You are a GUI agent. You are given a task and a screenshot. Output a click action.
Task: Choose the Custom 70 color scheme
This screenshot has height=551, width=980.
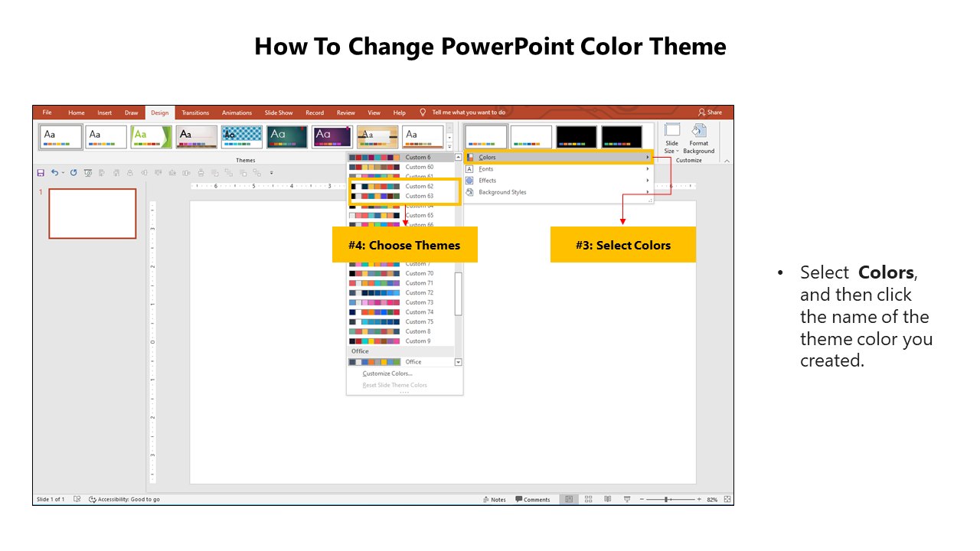pyautogui.click(x=400, y=273)
